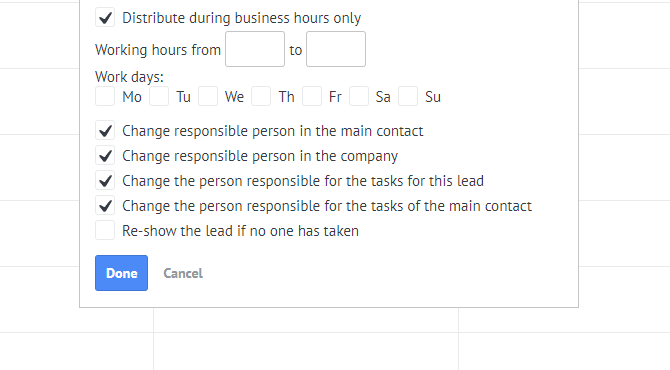The height and width of the screenshot is (370, 670).
Task: Click the Working hours 'to' input field
Action: tap(336, 49)
